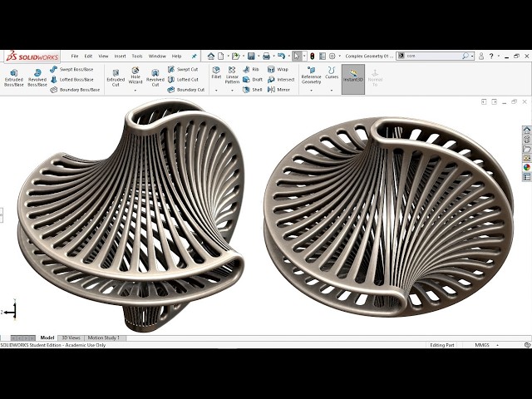532x399 pixels.
Task: Save the part with Save icon
Action: 251,56
